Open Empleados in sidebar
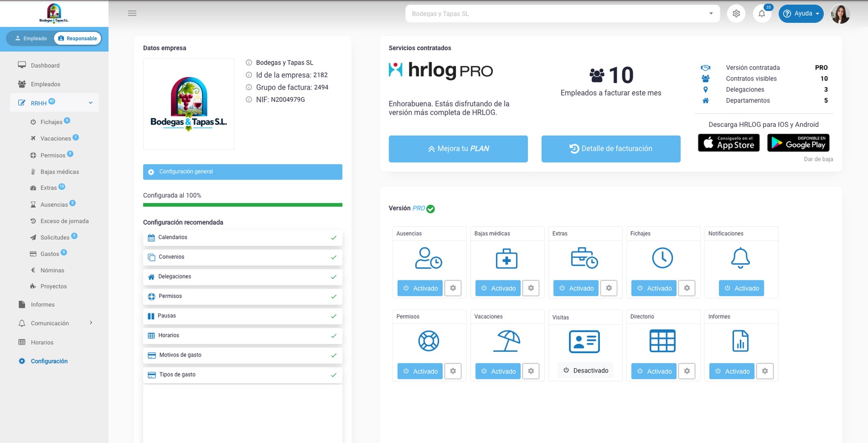The height and width of the screenshot is (443, 868). (45, 84)
